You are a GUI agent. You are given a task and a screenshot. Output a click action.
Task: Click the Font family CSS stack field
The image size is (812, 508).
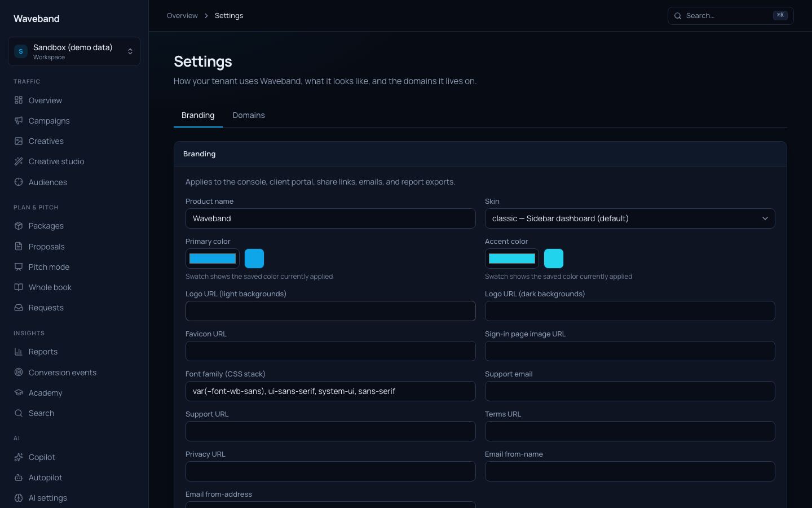tap(330, 391)
